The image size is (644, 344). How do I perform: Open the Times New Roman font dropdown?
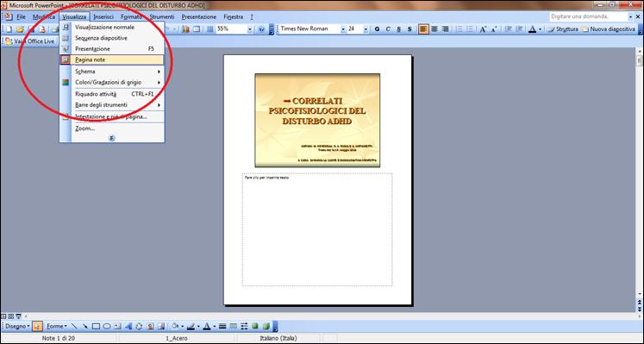[x=343, y=29]
